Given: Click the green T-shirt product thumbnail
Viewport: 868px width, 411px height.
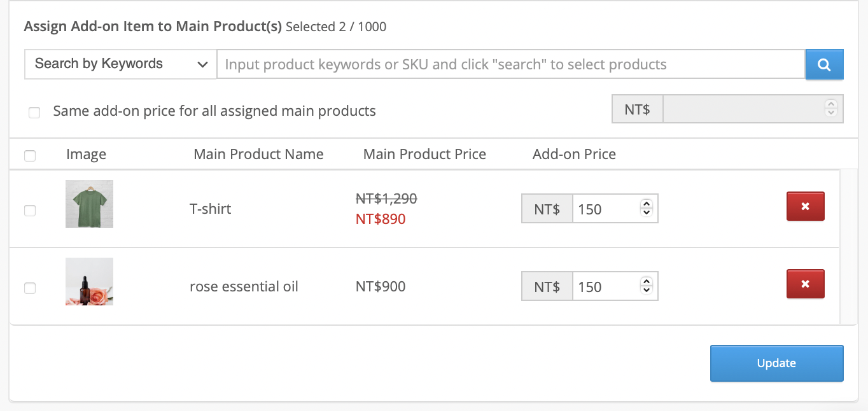Looking at the screenshot, I should pyautogui.click(x=89, y=204).
